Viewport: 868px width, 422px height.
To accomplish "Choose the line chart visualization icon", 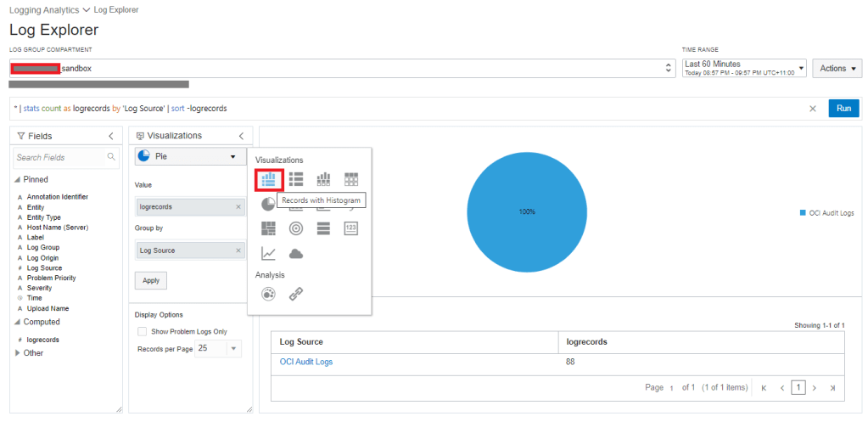I will (268, 253).
